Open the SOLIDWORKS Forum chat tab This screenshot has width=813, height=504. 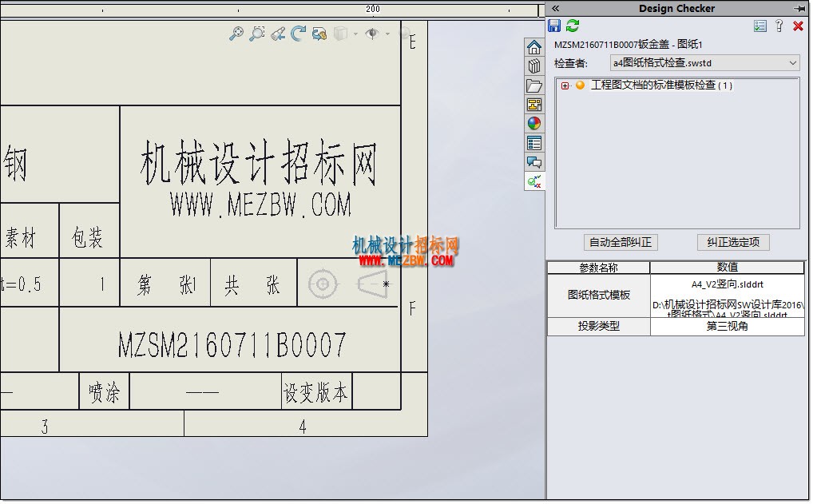click(x=534, y=162)
